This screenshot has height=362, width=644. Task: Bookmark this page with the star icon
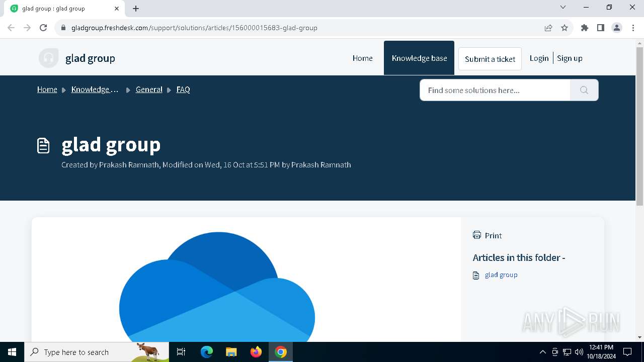tap(565, 28)
